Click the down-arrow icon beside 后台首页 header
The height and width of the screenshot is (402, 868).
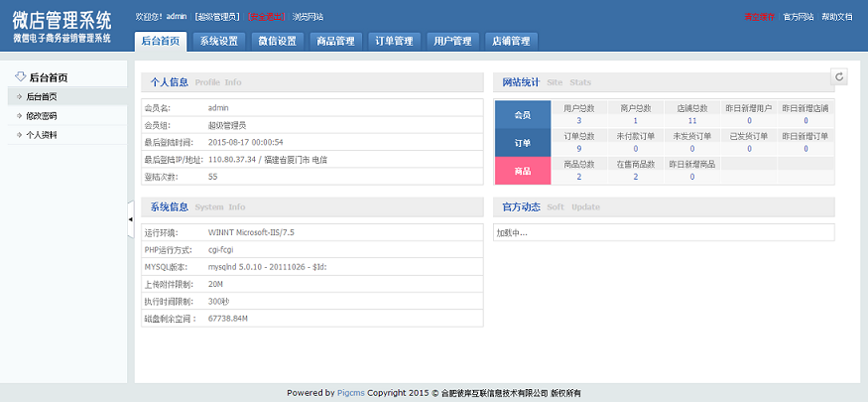click(x=19, y=76)
